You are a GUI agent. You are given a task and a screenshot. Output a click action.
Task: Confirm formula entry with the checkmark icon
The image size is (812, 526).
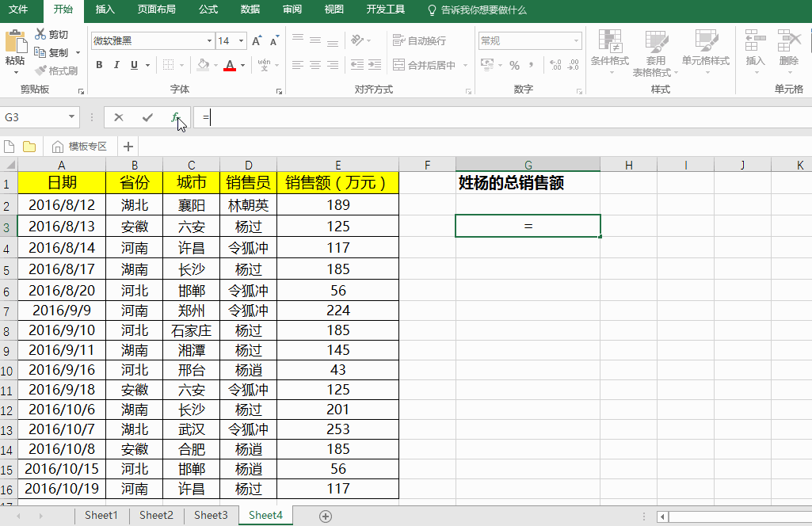point(147,117)
